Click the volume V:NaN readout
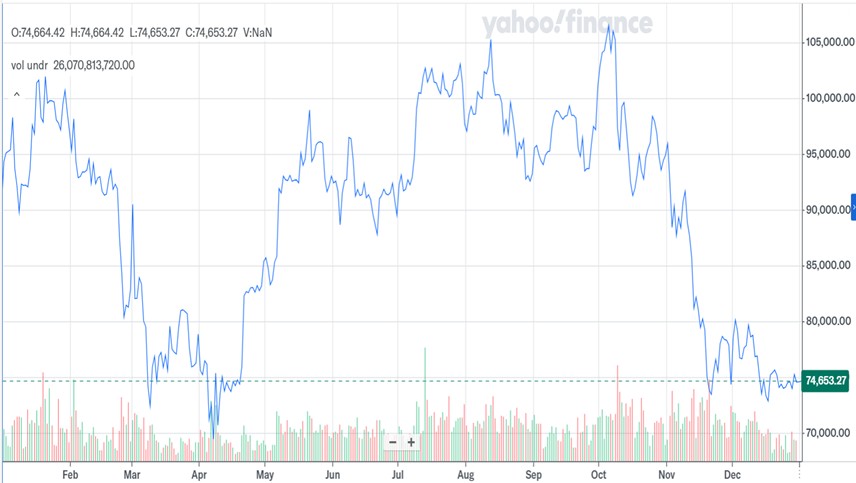 258,32
